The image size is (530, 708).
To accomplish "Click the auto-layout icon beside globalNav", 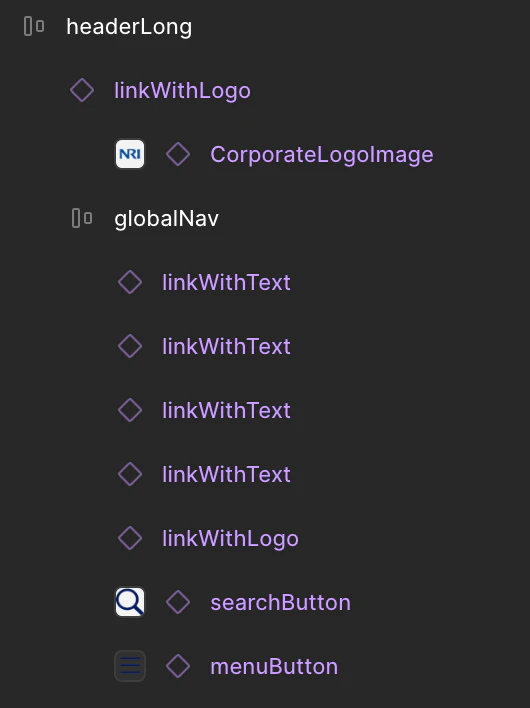I will pyautogui.click(x=82, y=218).
